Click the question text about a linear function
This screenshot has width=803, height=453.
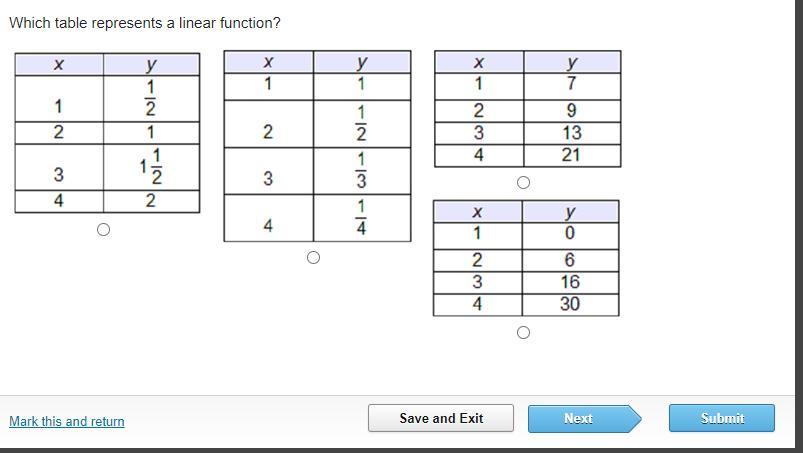145,22
